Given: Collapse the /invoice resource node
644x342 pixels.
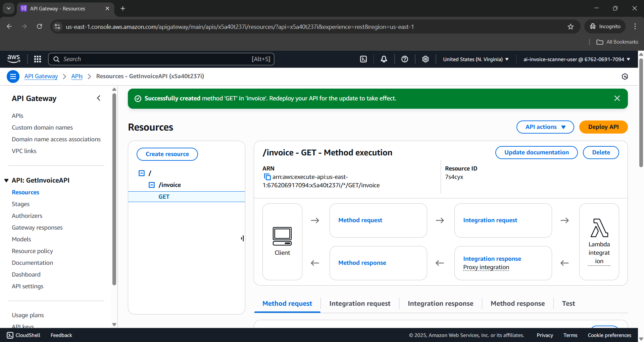Looking at the screenshot, I should click(152, 185).
